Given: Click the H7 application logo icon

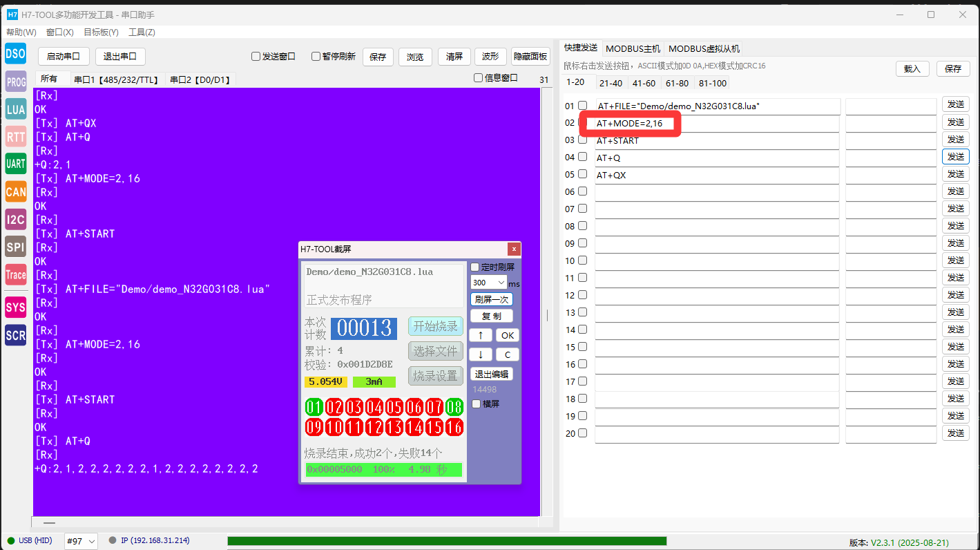Looking at the screenshot, I should (12, 14).
